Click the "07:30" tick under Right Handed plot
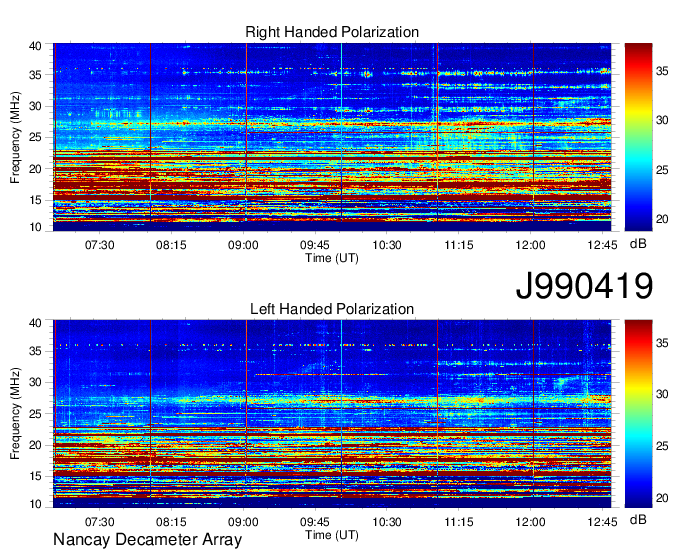The image size is (680, 552). (99, 245)
